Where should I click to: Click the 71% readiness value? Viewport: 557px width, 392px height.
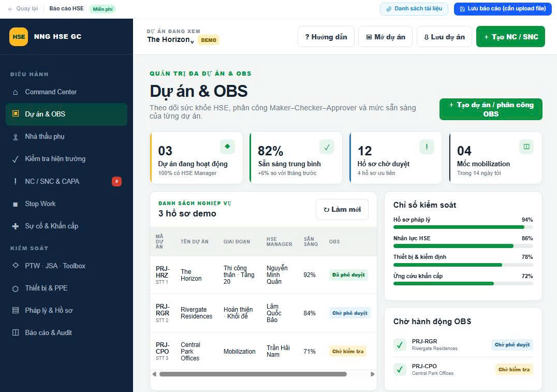[310, 352]
